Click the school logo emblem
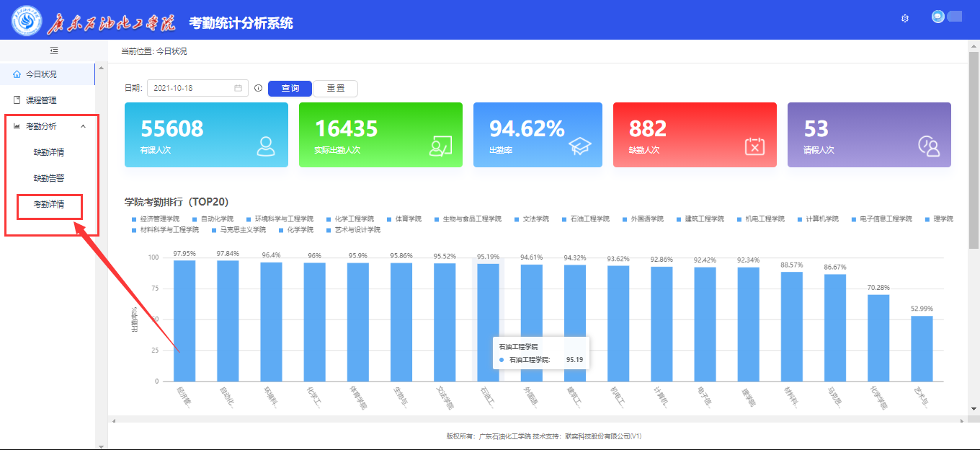The height and width of the screenshot is (450, 980). coord(27,21)
